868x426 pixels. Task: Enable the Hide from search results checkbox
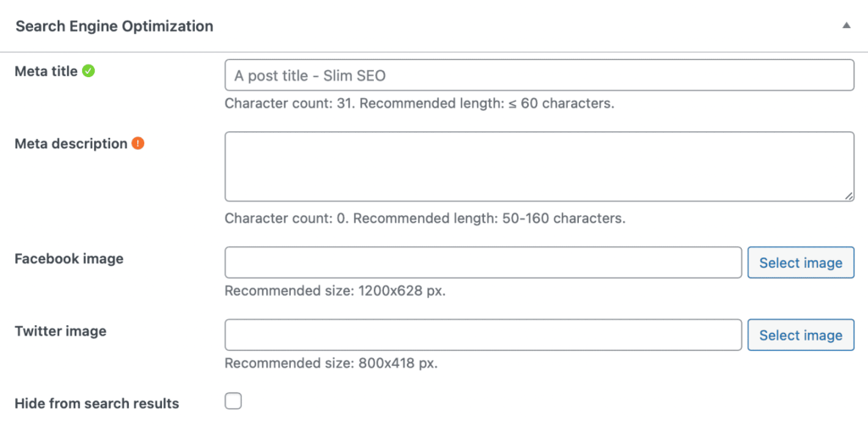click(233, 401)
